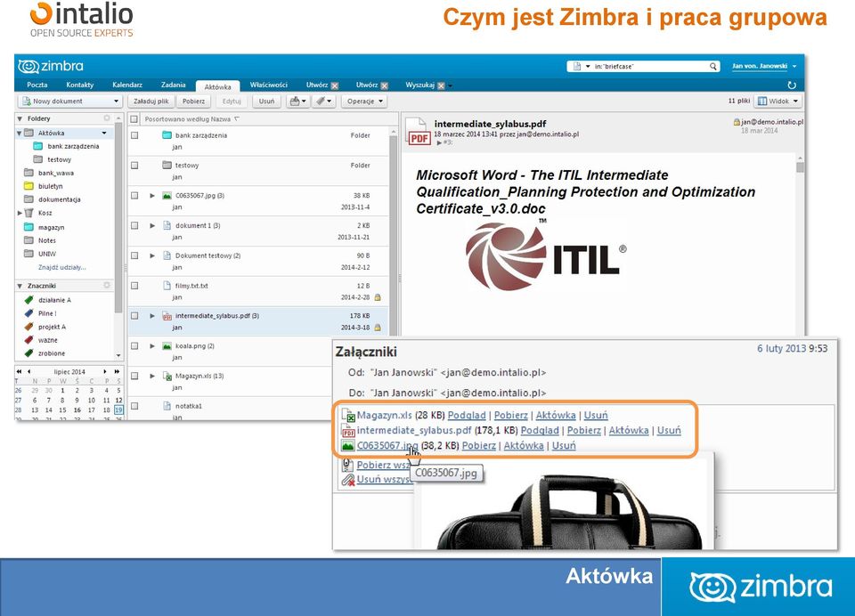
Task: Click the remove-all attachments icon
Action: (x=348, y=480)
